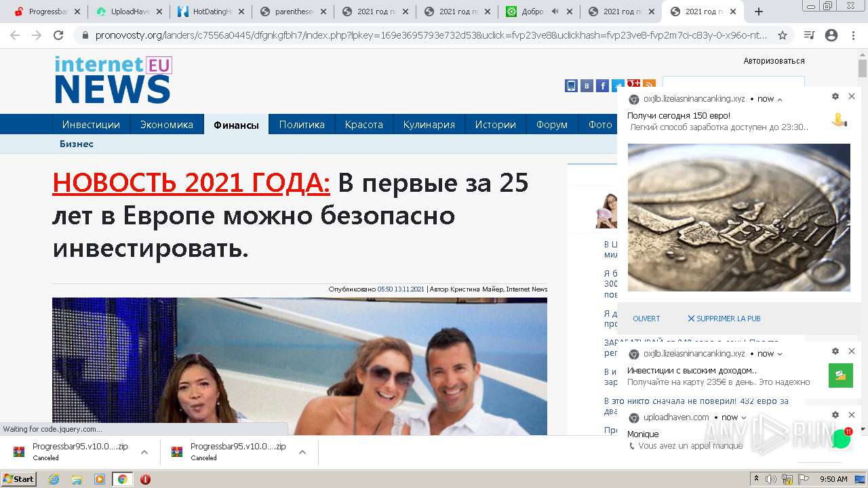
Task: Open the VK social icon
Action: point(587,85)
